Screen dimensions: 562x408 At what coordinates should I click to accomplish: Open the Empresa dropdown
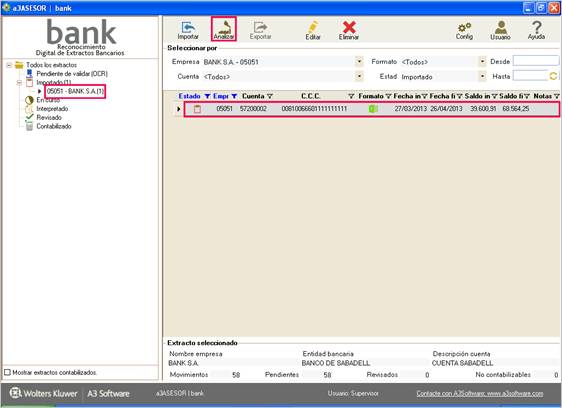359,62
